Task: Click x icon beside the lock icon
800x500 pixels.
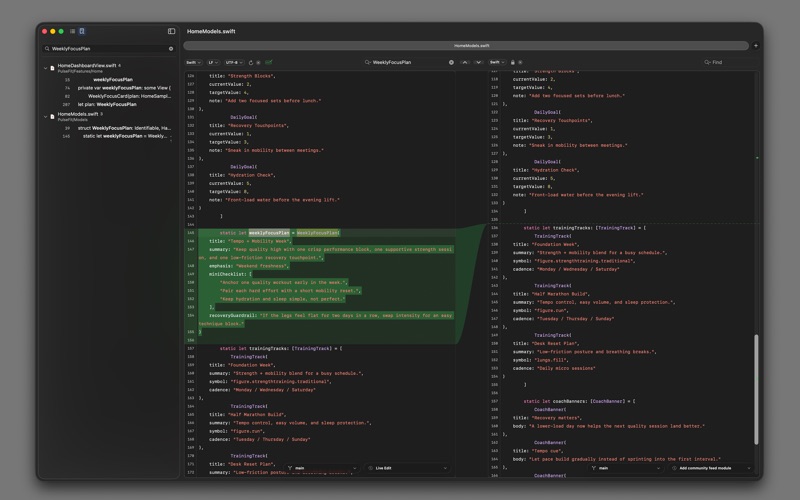Action: click(x=520, y=62)
